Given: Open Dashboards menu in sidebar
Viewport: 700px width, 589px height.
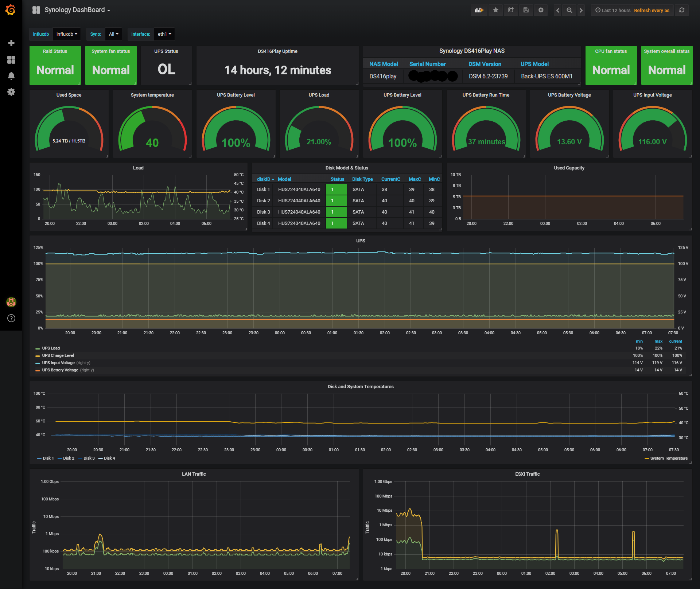Looking at the screenshot, I should coord(11,59).
